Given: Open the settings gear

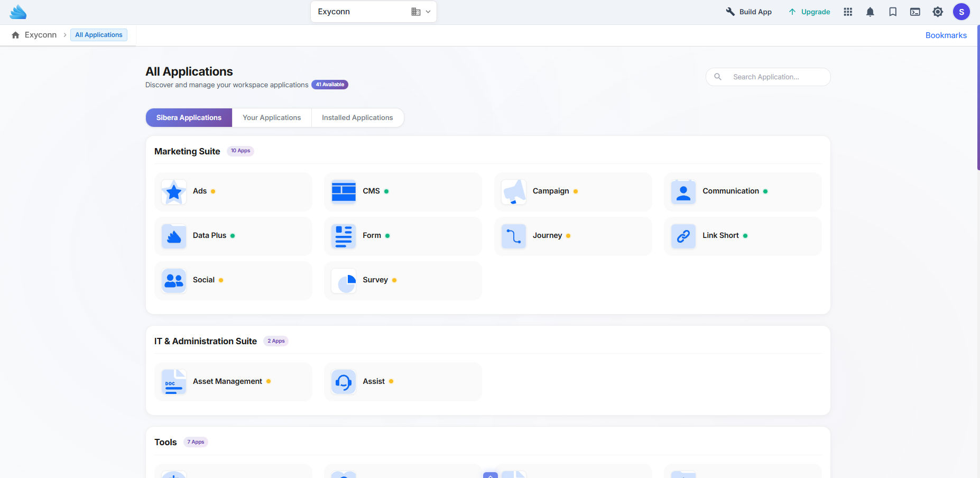Looking at the screenshot, I should [x=938, y=11].
